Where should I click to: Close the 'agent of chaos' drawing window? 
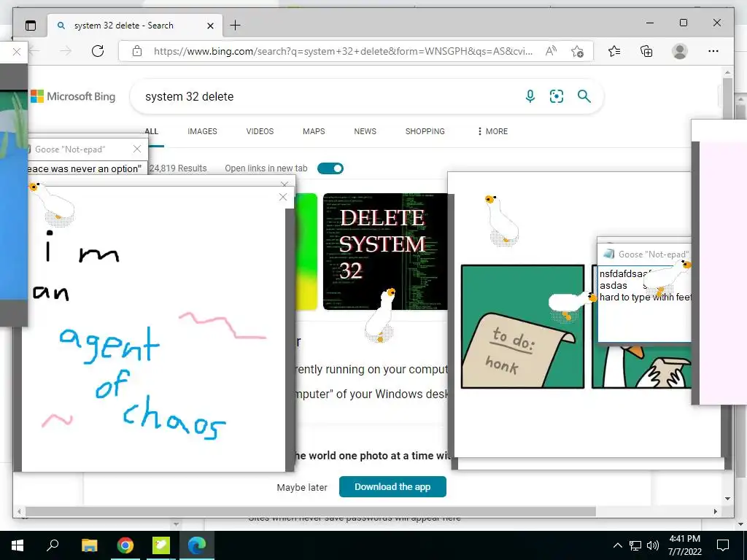point(283,197)
